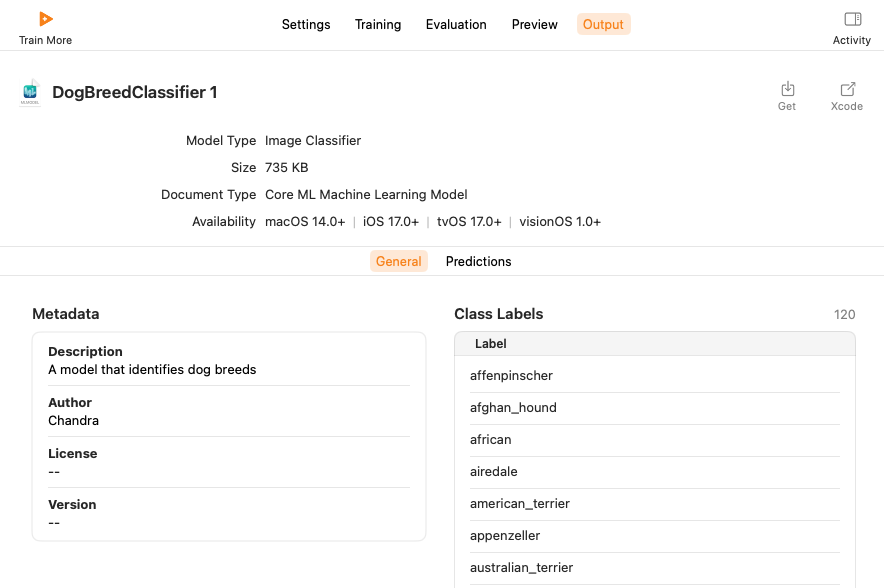Image resolution: width=884 pixels, height=588 pixels.
Task: Edit the License metadata field
Action: [55, 472]
